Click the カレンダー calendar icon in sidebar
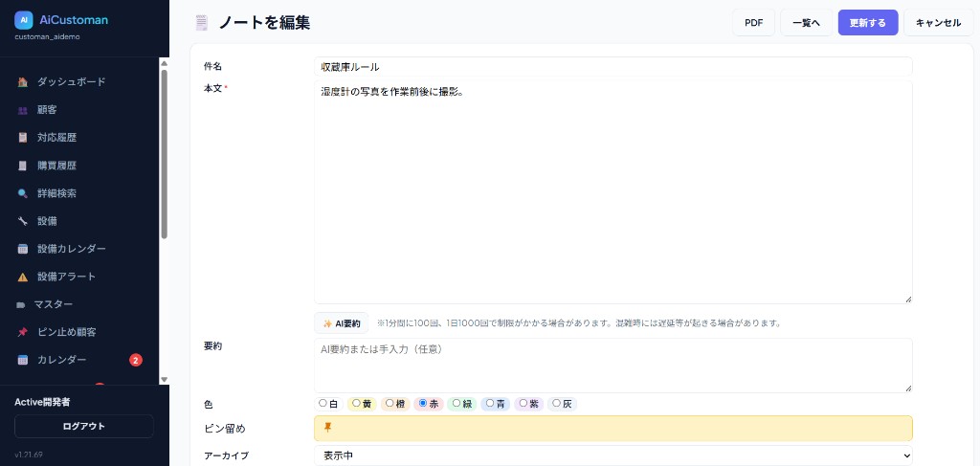980x466 pixels. point(23,360)
